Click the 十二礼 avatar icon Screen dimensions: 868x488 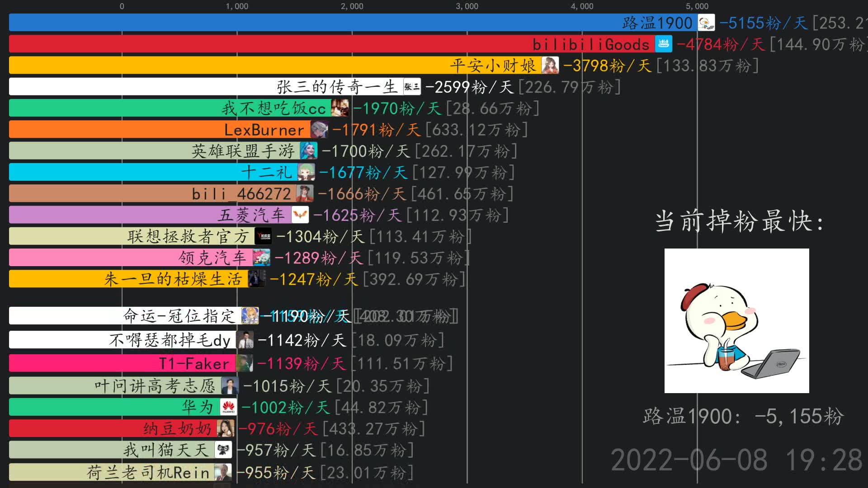click(x=306, y=172)
